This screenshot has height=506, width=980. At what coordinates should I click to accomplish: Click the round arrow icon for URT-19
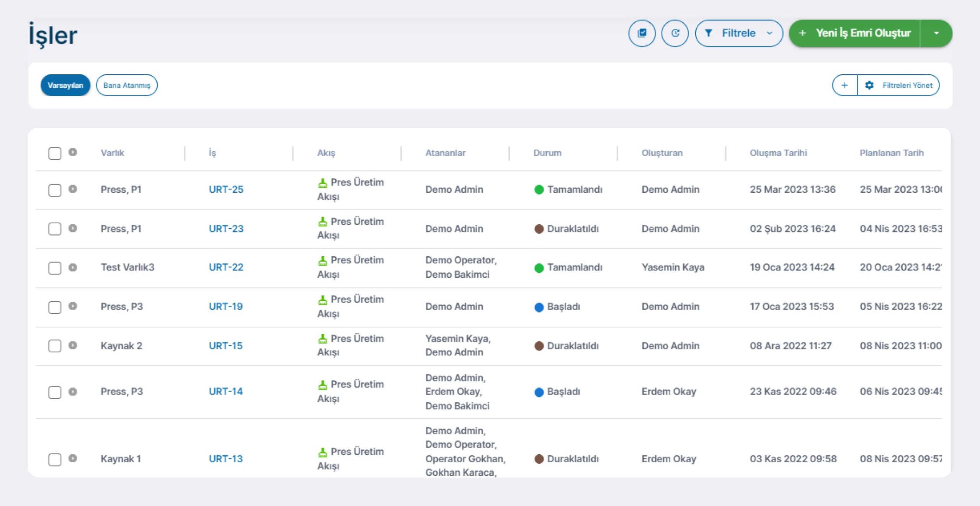(73, 306)
